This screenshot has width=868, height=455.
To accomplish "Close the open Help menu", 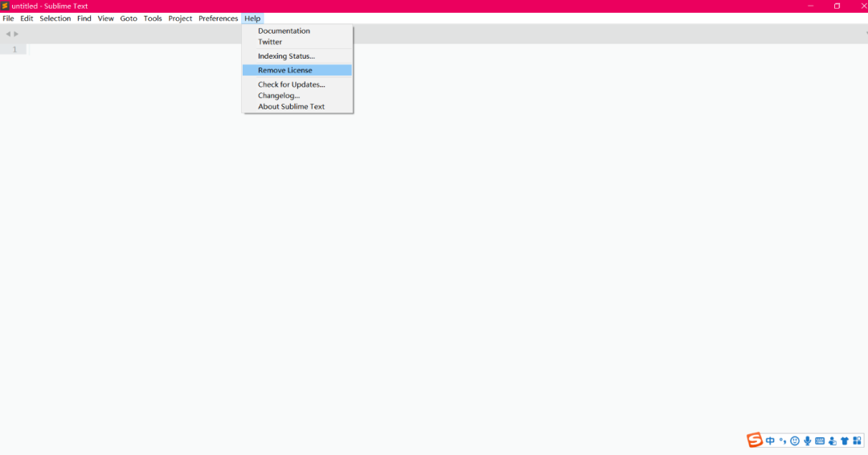I will [252, 18].
